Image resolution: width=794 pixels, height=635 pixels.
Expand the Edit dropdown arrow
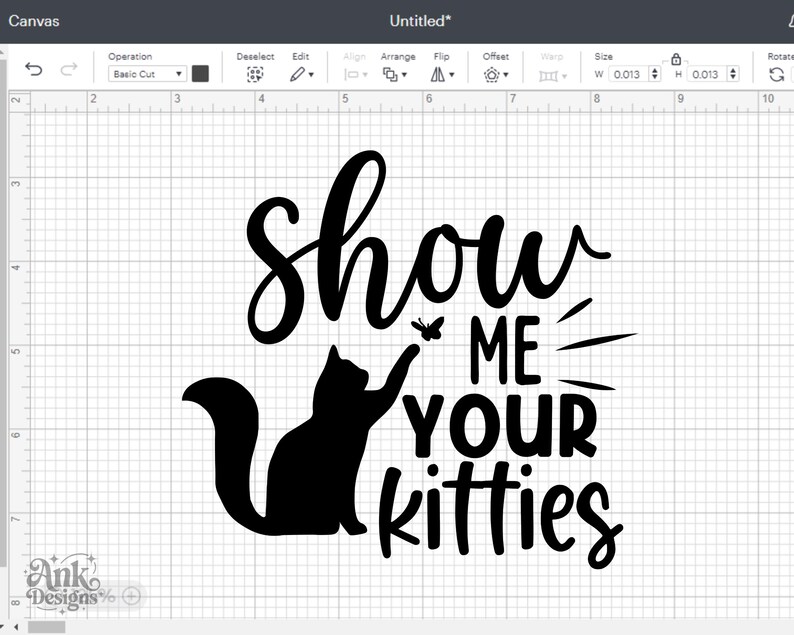tap(311, 75)
